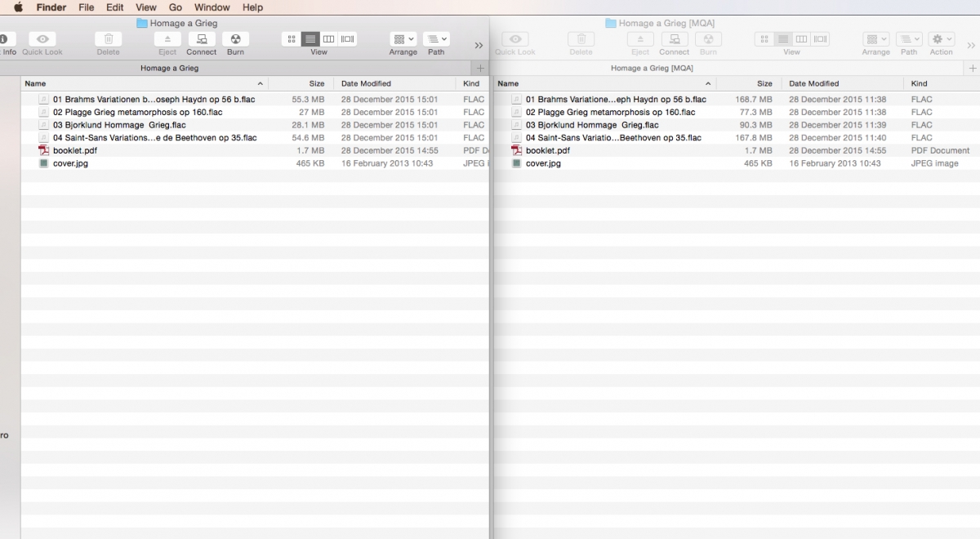Screen dimensions: 980x539
Task: Select 04 Saint-Sans 167.8 MB flac file
Action: (737, 138)
